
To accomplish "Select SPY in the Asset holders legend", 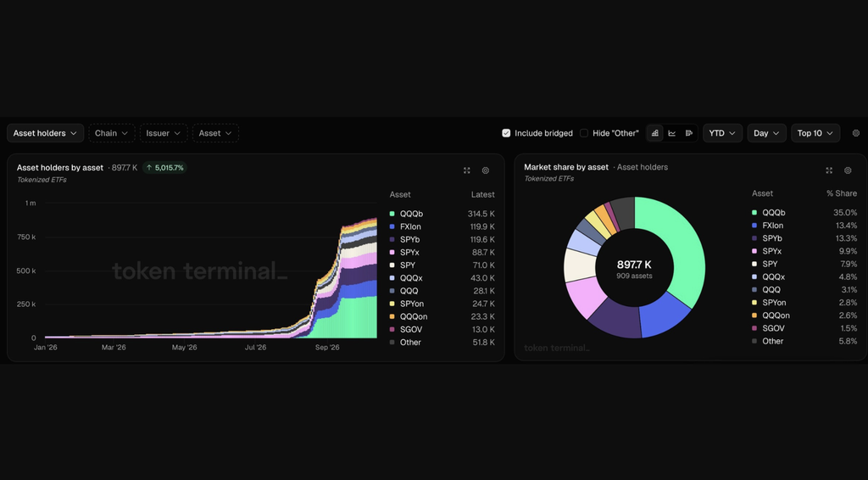I will point(408,265).
